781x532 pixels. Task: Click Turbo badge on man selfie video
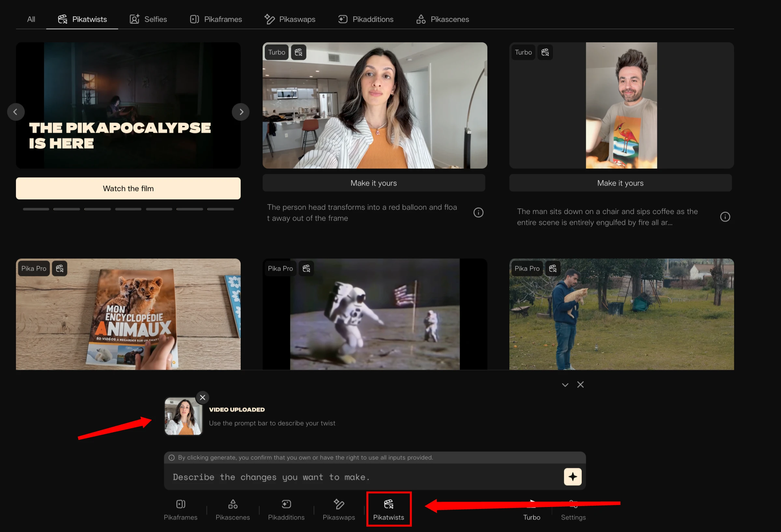(x=523, y=52)
